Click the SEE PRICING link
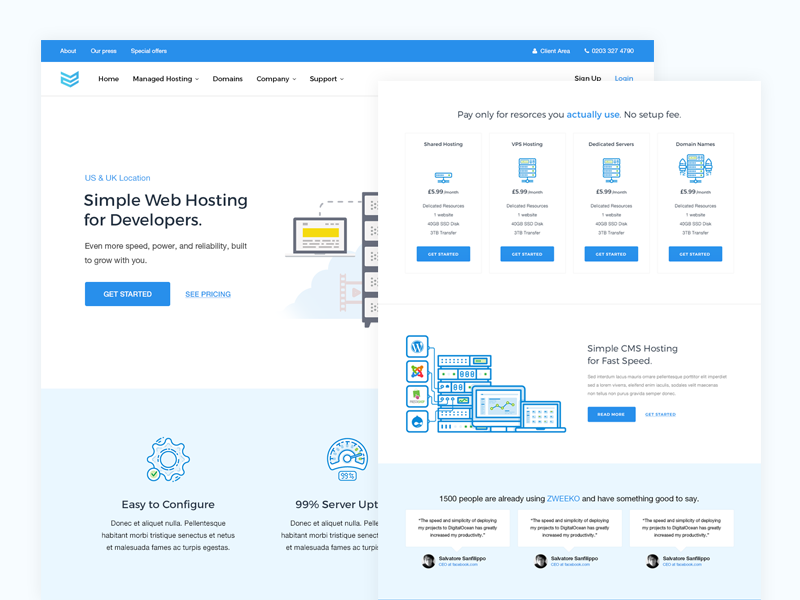 tap(207, 293)
